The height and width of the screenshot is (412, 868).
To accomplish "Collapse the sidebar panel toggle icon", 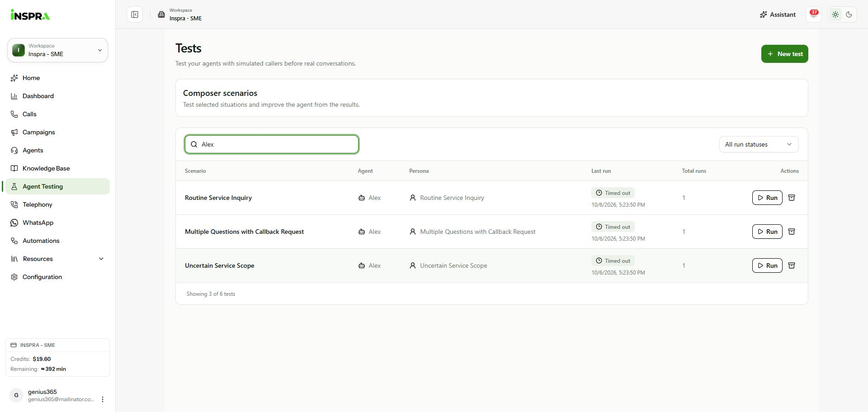I will click(135, 14).
